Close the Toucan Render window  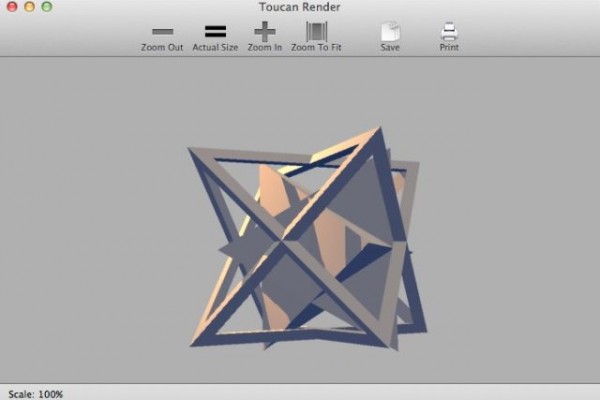click(x=12, y=7)
